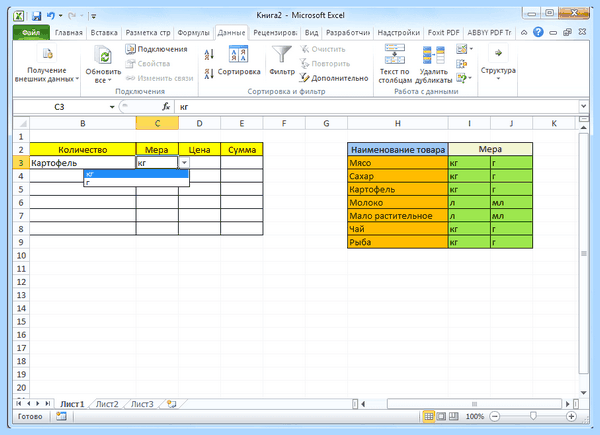Switch to Normal view in status bar

pyautogui.click(x=429, y=416)
